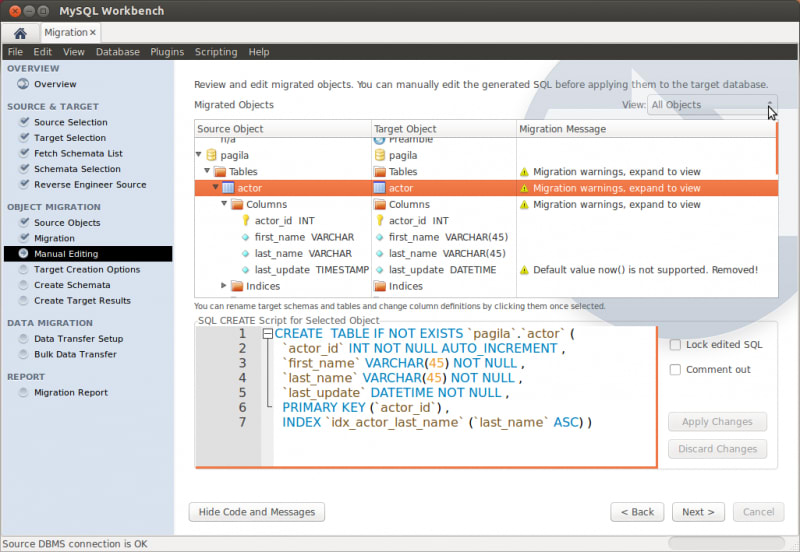Click the Schemata Selection checkmark icon
This screenshot has height=552, width=800.
tap(24, 168)
